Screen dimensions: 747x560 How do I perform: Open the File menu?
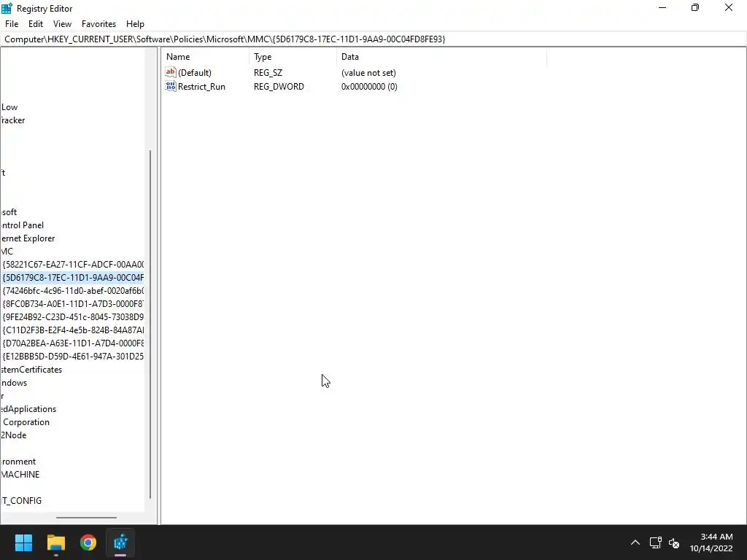click(12, 24)
